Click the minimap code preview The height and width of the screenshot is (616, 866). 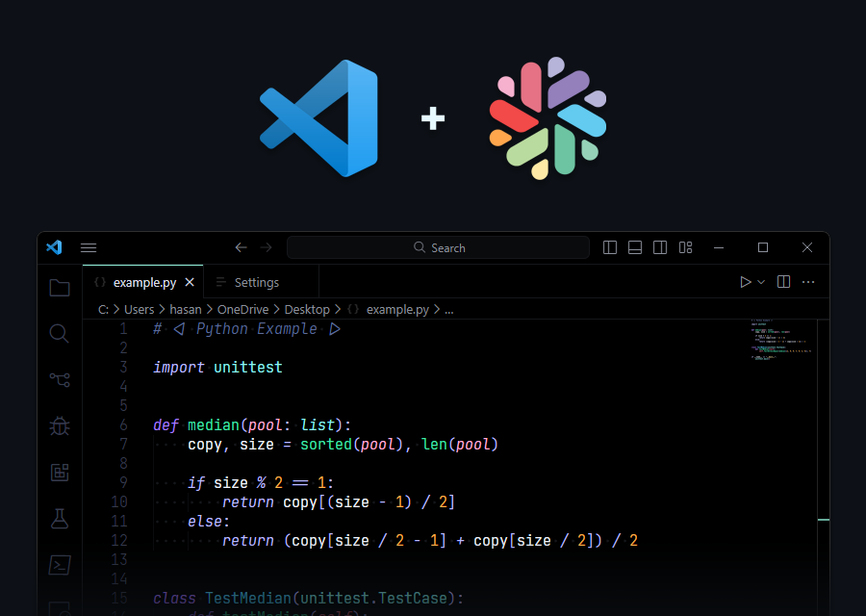coord(781,339)
